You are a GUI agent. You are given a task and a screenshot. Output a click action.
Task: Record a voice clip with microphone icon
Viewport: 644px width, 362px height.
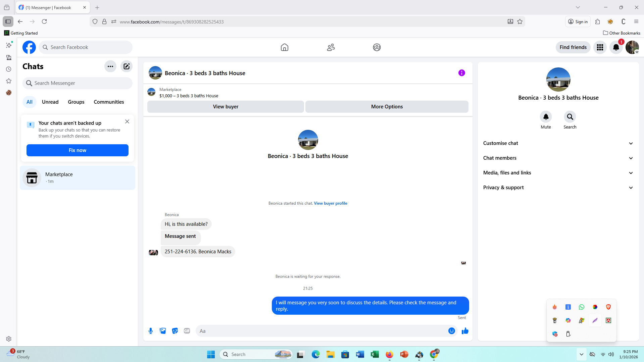coord(151,331)
